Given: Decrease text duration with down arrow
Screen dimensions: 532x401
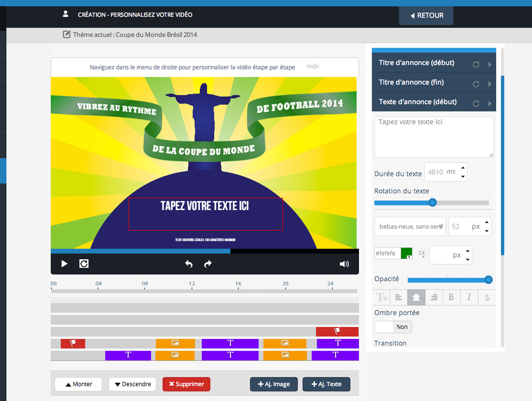Looking at the screenshot, I should pos(463,177).
